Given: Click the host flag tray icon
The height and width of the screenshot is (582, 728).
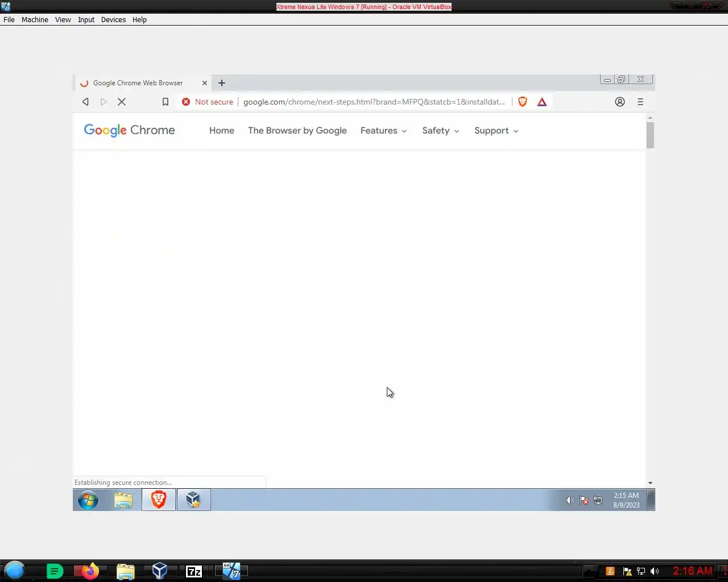Looking at the screenshot, I should (627, 571).
